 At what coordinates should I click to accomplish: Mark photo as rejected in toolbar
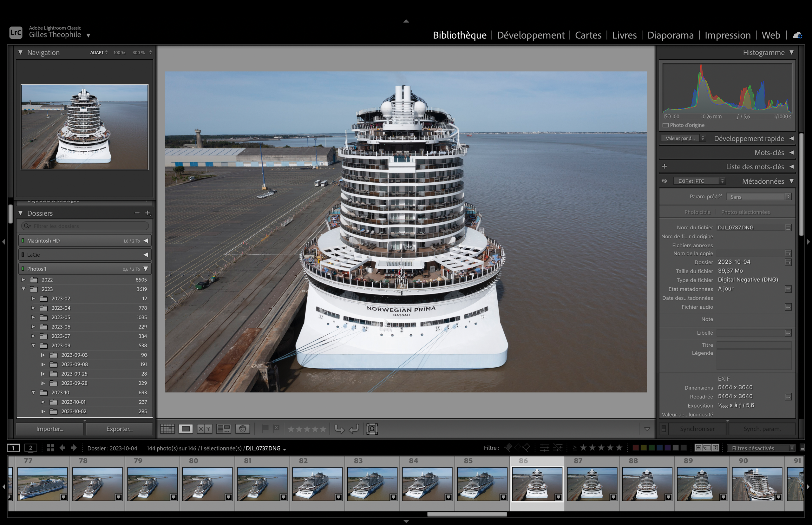click(277, 429)
